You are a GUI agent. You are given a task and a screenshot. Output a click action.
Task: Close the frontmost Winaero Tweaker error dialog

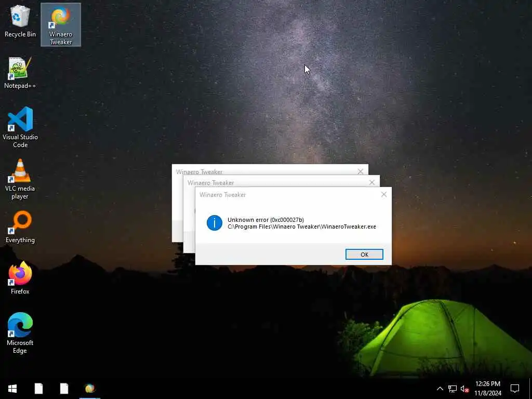384,194
